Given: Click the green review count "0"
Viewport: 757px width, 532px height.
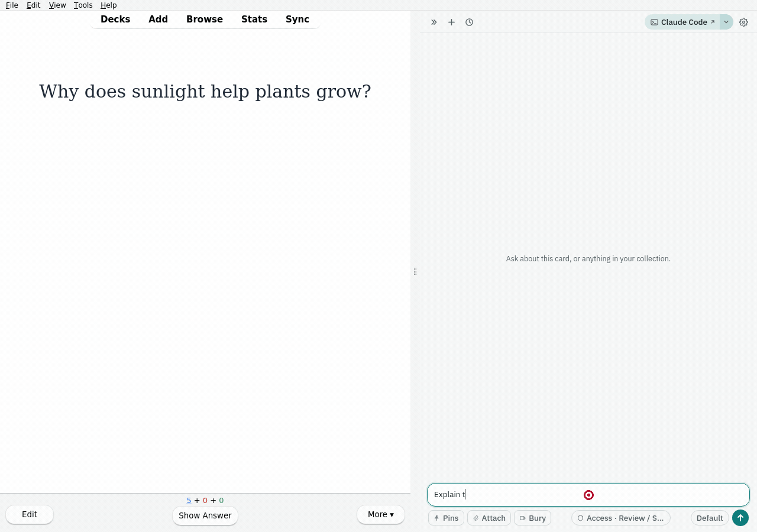Looking at the screenshot, I should (x=221, y=501).
